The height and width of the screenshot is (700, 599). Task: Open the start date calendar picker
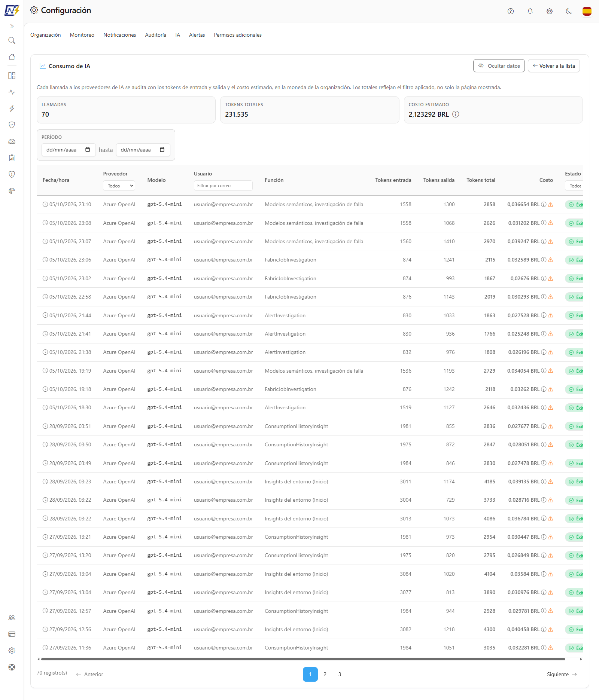(x=88, y=150)
